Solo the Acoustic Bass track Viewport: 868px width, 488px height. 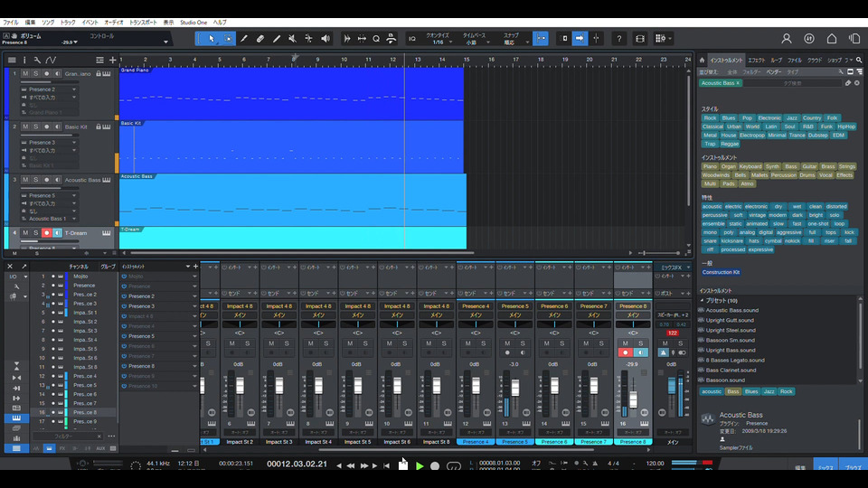[x=35, y=180]
